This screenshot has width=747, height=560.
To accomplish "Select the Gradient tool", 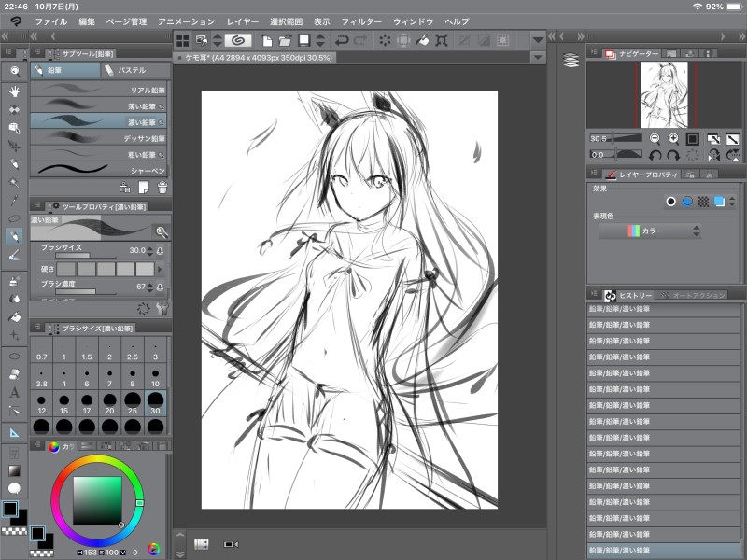I will point(14,470).
